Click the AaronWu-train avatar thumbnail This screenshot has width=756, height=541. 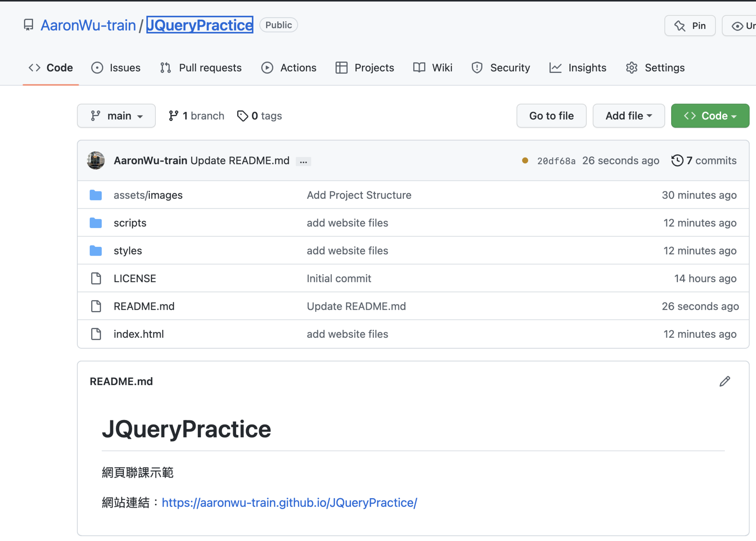tap(96, 160)
